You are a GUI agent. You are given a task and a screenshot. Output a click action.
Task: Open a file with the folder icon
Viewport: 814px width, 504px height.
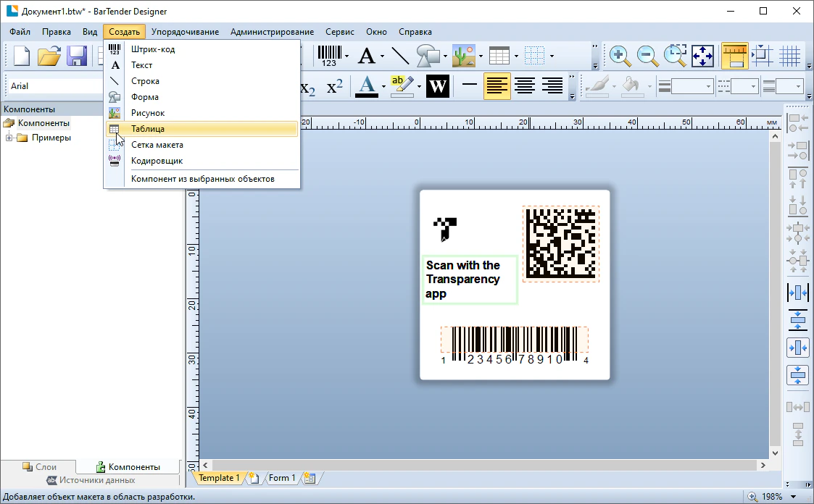tap(49, 56)
